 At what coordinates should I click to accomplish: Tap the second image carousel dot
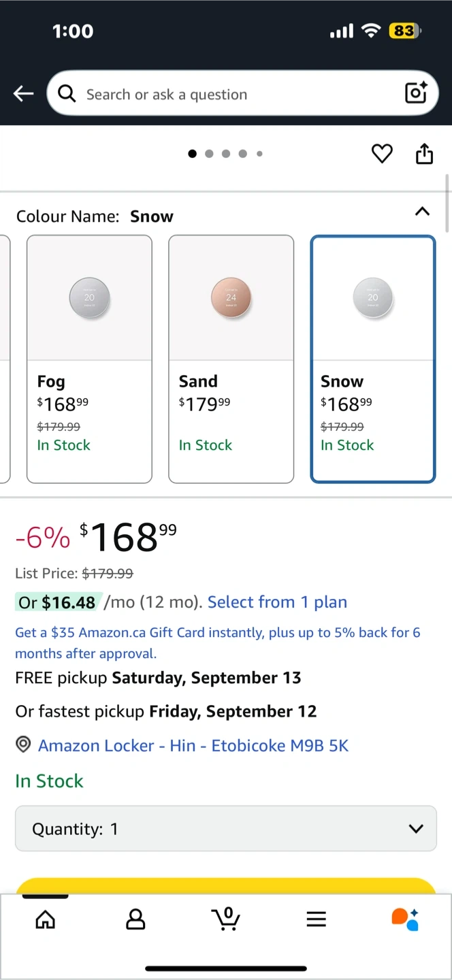tap(209, 154)
